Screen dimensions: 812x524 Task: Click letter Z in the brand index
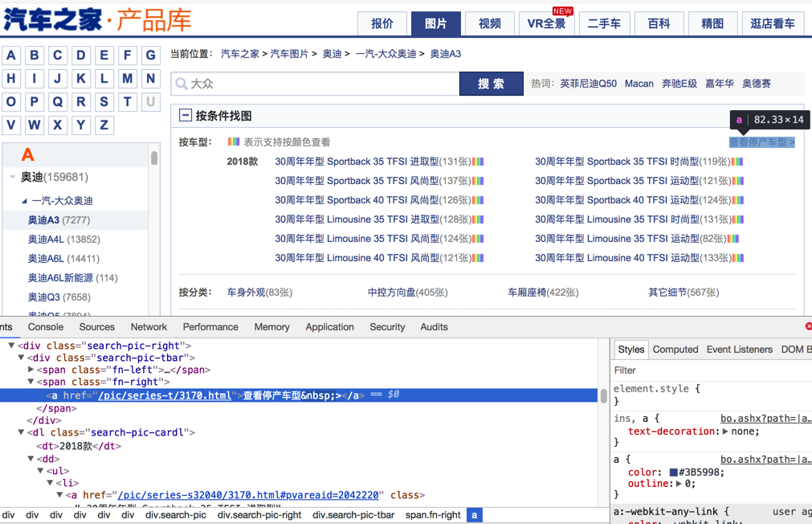(104, 125)
